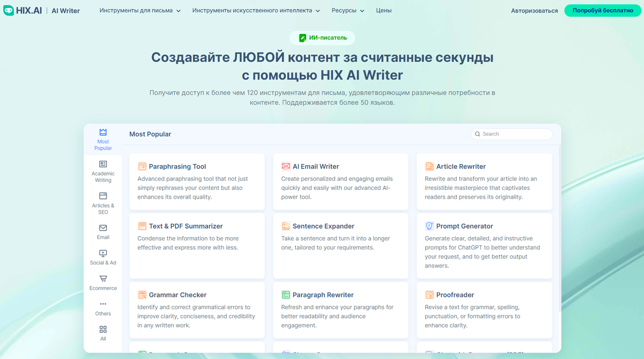Click the Grammar Checker card icon

[142, 295]
